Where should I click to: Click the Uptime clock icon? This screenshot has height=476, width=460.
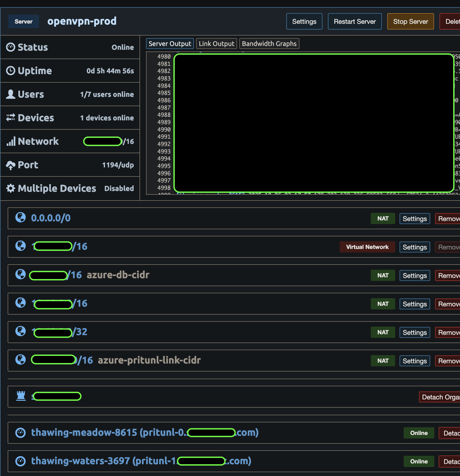tap(11, 71)
